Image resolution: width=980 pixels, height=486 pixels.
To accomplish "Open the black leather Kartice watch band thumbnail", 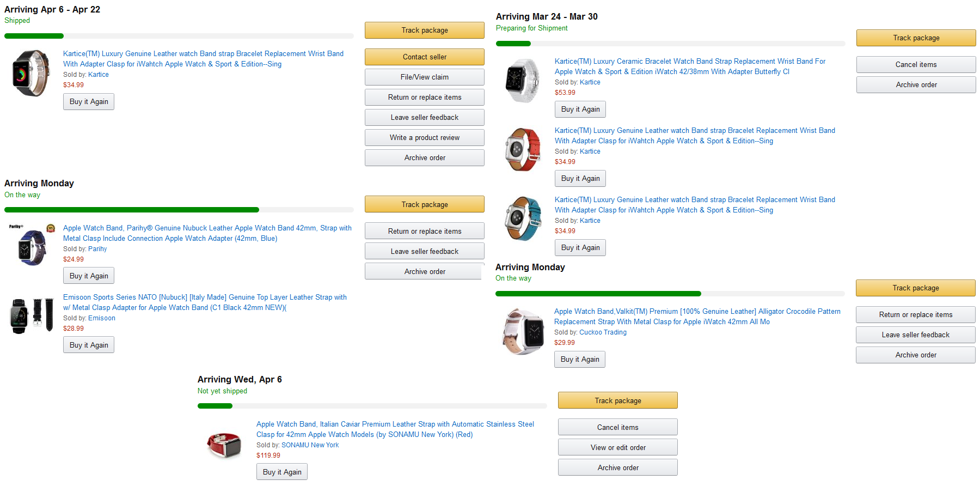I will (31, 73).
